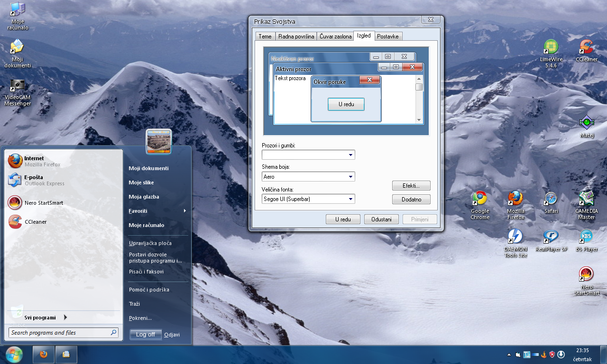This screenshot has width=607, height=364.
Task: Open the download manager icon in the tray
Action: pos(561,354)
